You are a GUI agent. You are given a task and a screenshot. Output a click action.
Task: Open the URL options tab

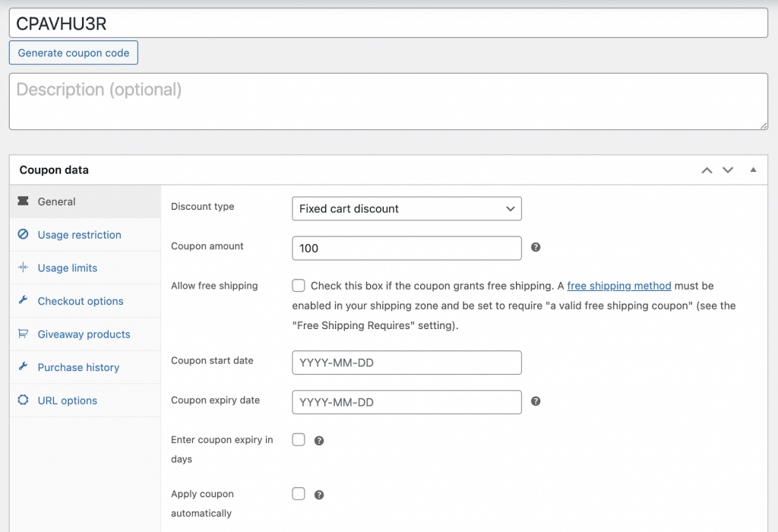coord(85,401)
